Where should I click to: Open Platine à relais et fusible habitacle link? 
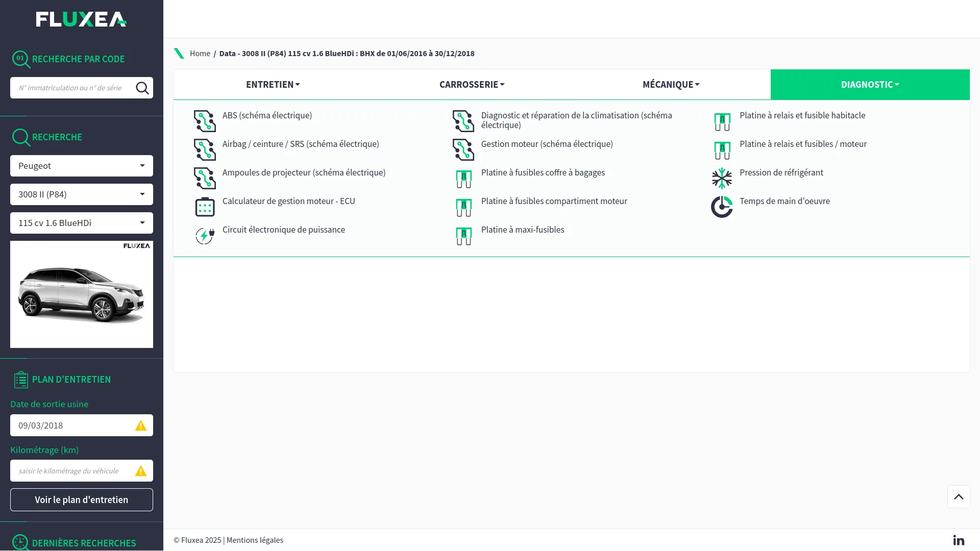(x=802, y=115)
